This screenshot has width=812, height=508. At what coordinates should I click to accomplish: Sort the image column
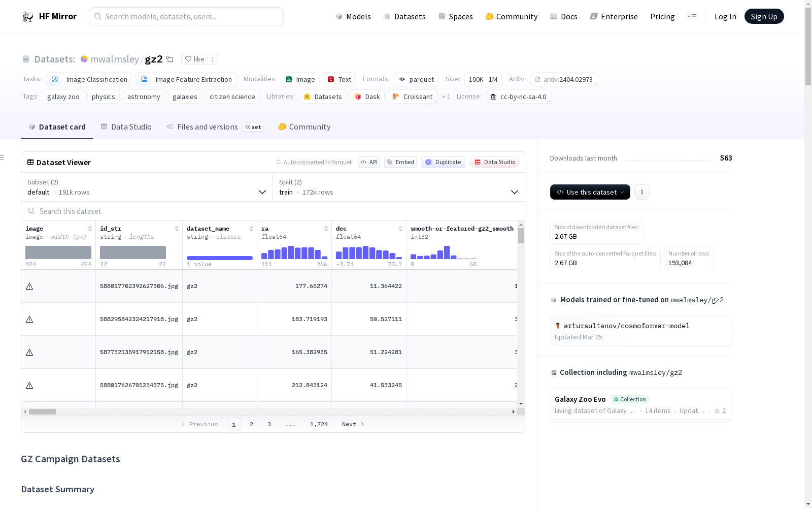click(90, 229)
